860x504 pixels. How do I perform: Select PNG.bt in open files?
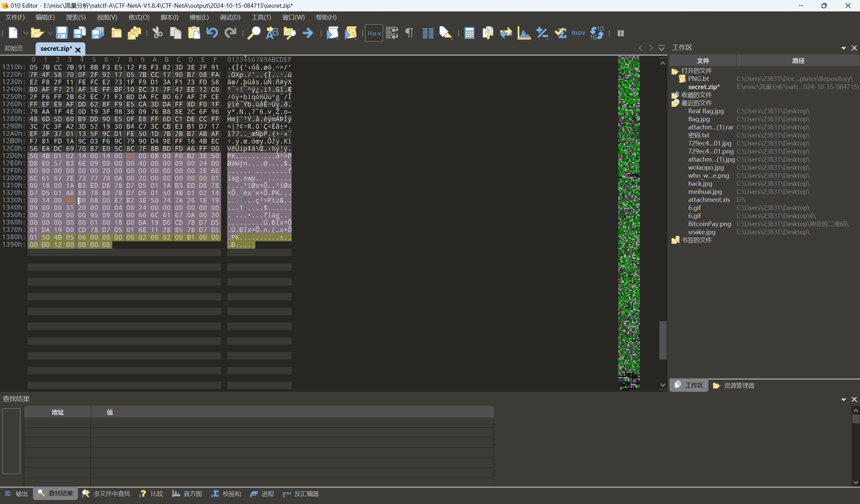[698, 79]
